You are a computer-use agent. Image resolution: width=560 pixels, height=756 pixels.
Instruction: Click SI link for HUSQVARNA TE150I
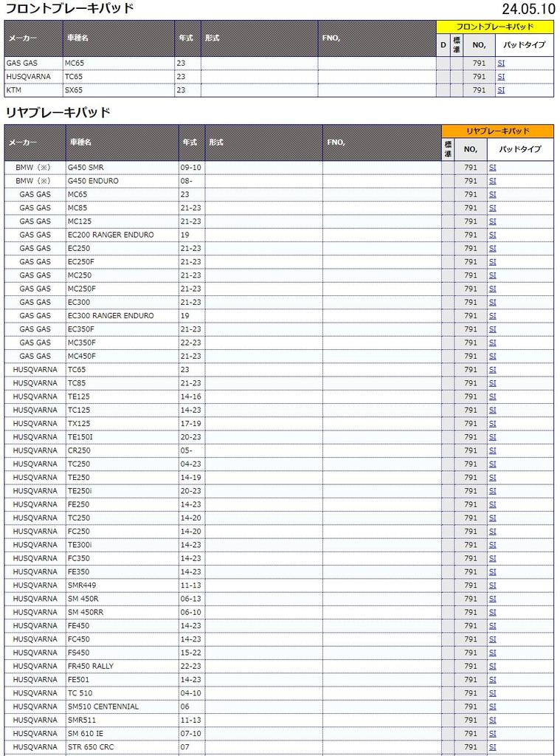click(x=492, y=437)
